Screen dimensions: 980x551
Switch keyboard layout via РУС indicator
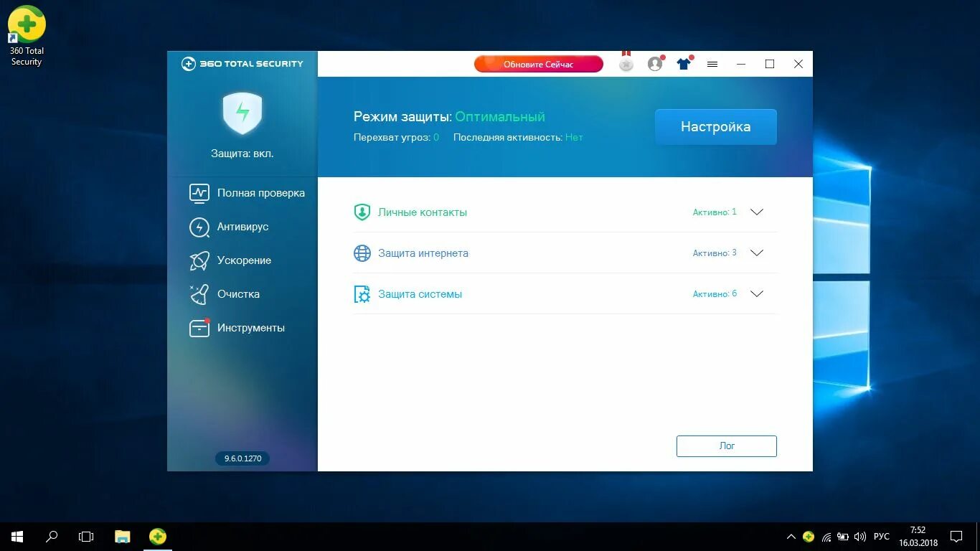[x=881, y=536]
